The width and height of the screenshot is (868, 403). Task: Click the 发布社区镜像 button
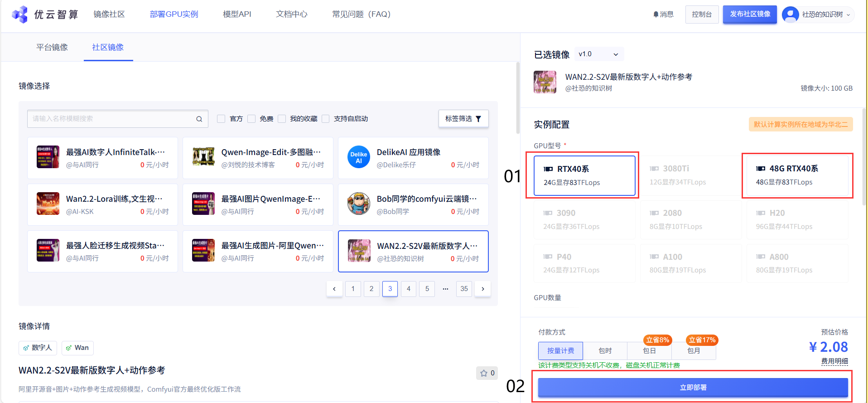point(750,15)
